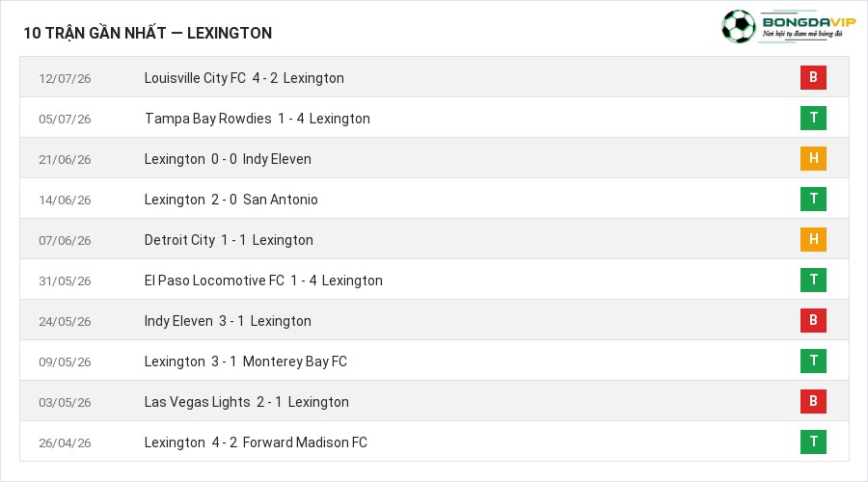Click the BONGDAVIP brand text
This screenshot has width=868, height=482.
[x=809, y=22]
